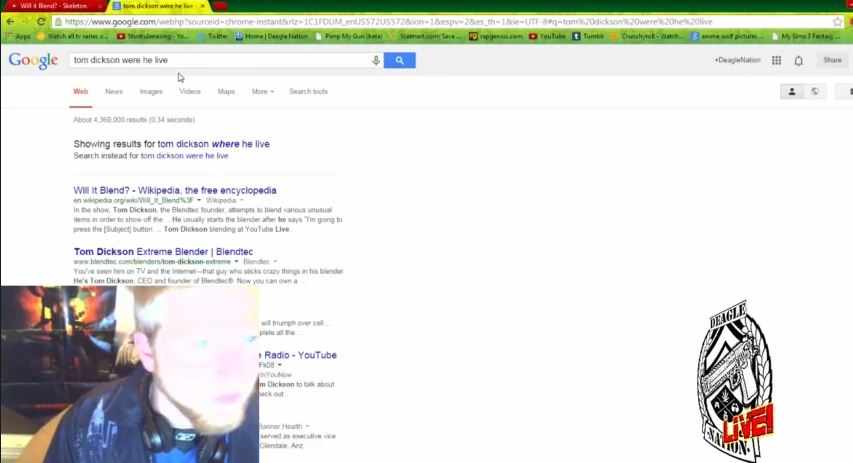This screenshot has height=463, width=853.
Task: Select the Web results tab
Action: coord(81,91)
